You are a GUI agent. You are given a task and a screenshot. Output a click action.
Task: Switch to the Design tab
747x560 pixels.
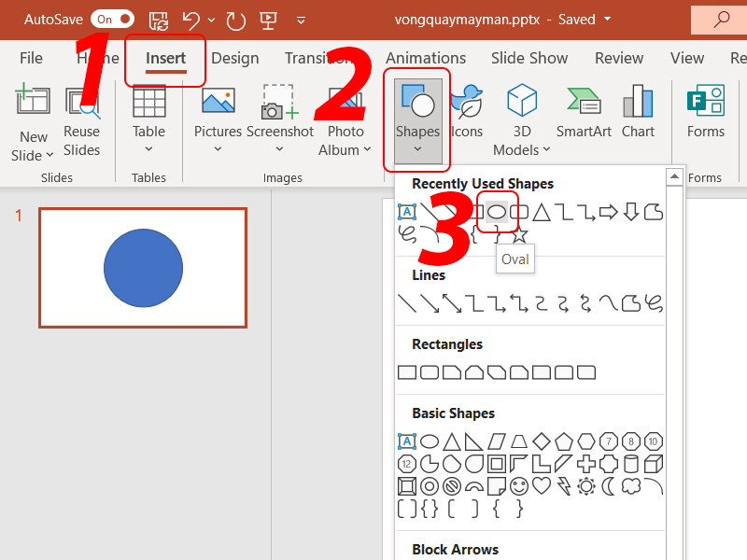click(x=235, y=58)
